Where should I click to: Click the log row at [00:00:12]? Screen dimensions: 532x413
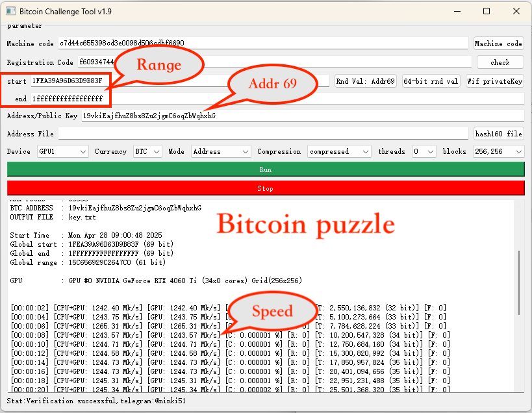tap(231, 353)
